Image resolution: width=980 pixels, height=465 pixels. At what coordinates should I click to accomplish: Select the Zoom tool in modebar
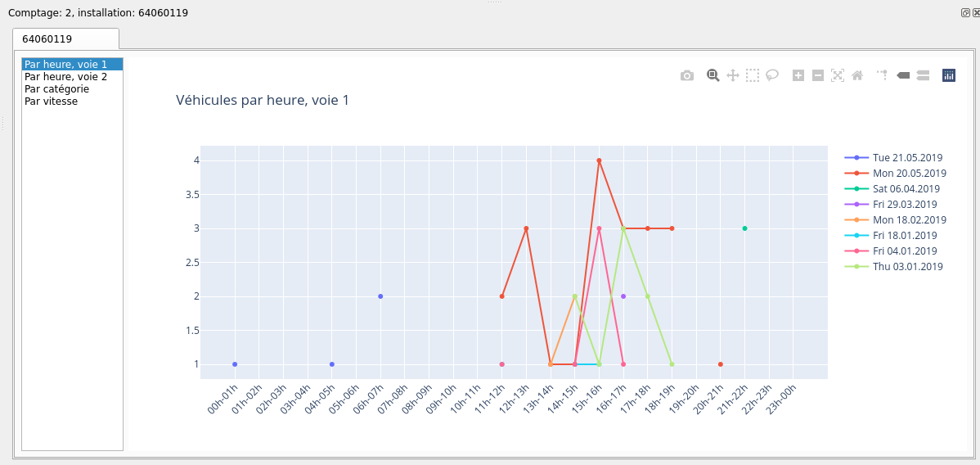pos(713,76)
